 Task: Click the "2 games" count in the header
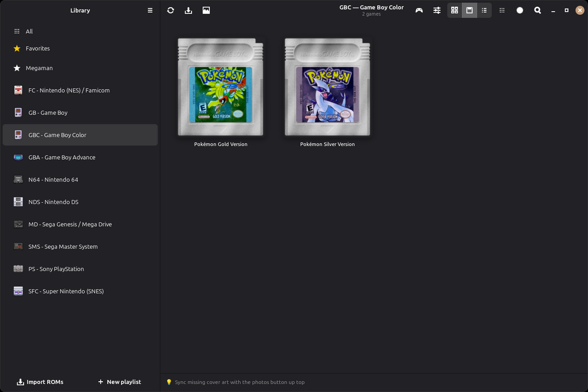point(371,14)
